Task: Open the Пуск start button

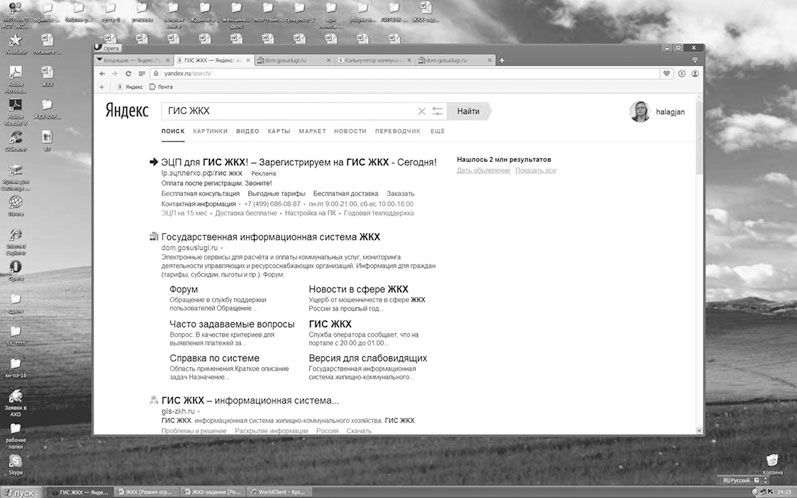Action: (20, 492)
